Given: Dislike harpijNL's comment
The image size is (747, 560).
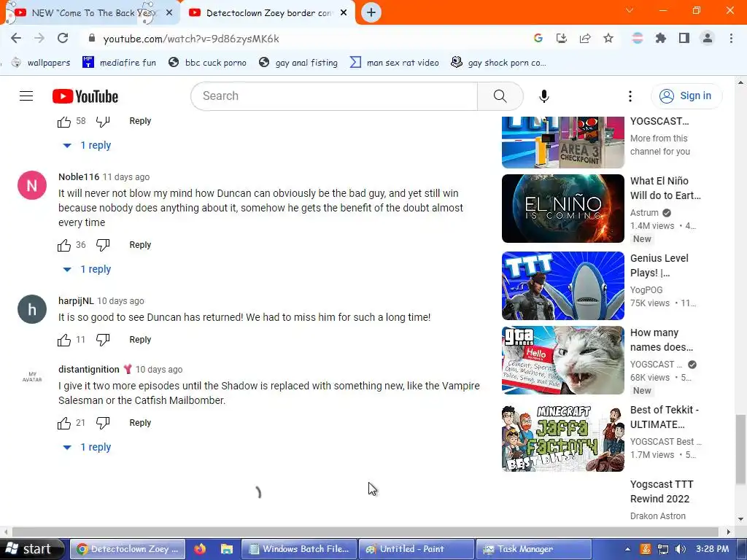Looking at the screenshot, I should click(103, 340).
